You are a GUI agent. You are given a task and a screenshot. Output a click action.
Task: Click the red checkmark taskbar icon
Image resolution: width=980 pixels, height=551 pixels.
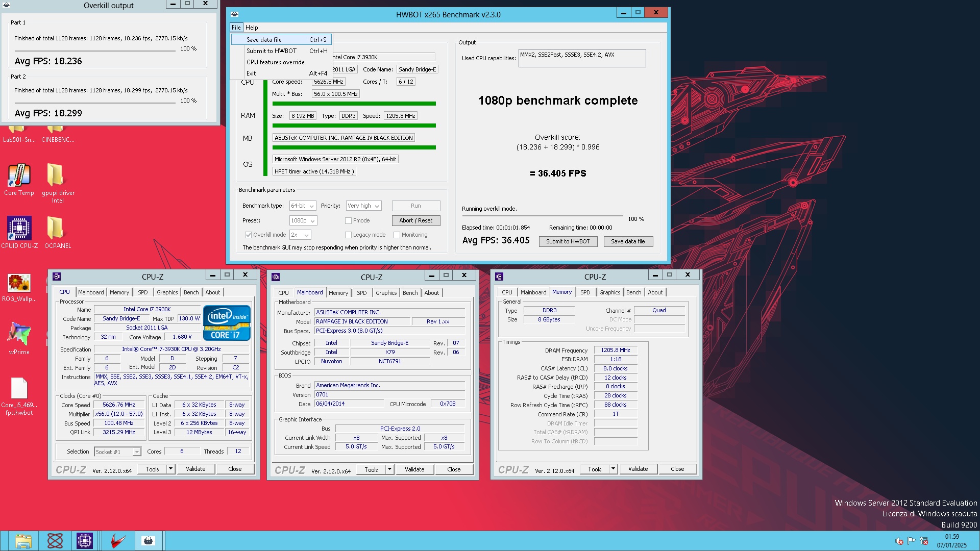point(117,541)
